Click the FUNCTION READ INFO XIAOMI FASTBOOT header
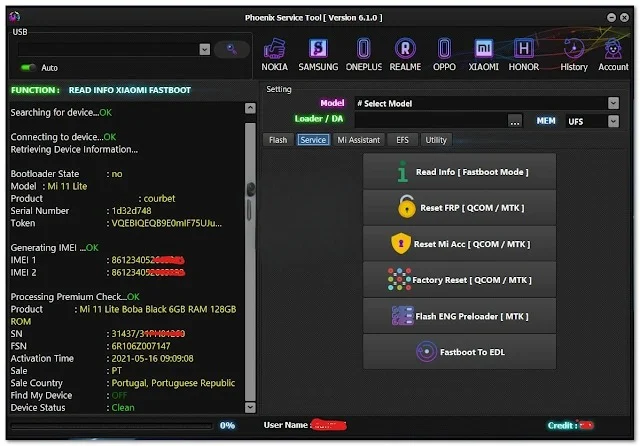Image resolution: width=640 pixels, height=446 pixels. pos(101,90)
